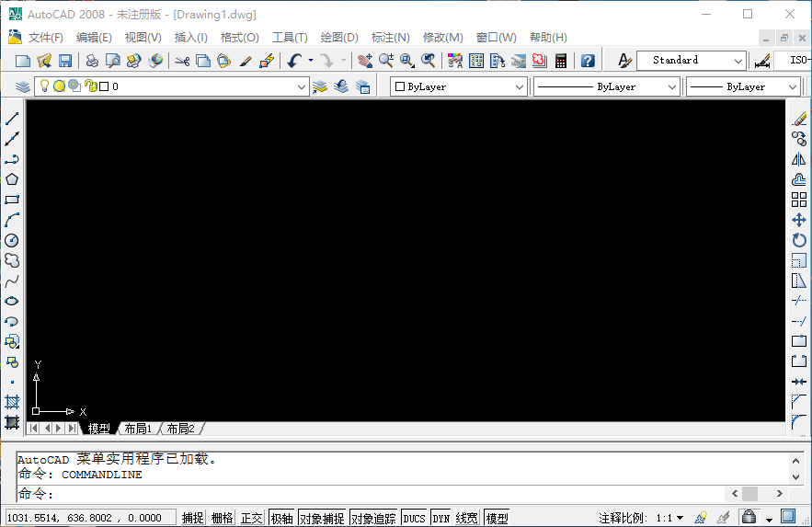Screen dimensions: 812x527
Task: Click command line horizontal scroll right arrow
Action: (x=780, y=494)
